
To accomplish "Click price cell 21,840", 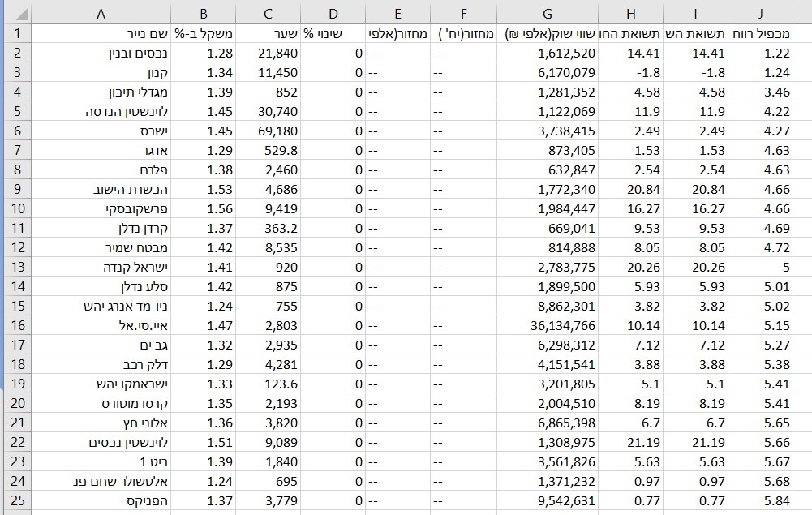I will (268, 53).
